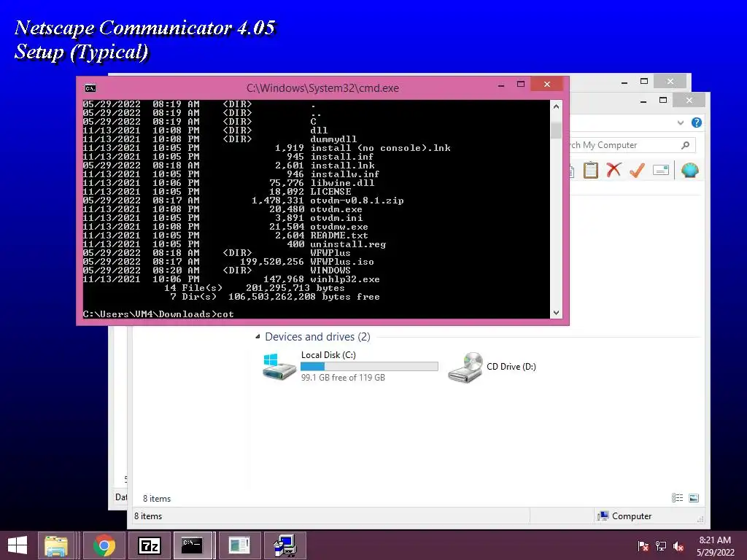Click otvdm-v0.8.1.zip in cmd listing

357,201
